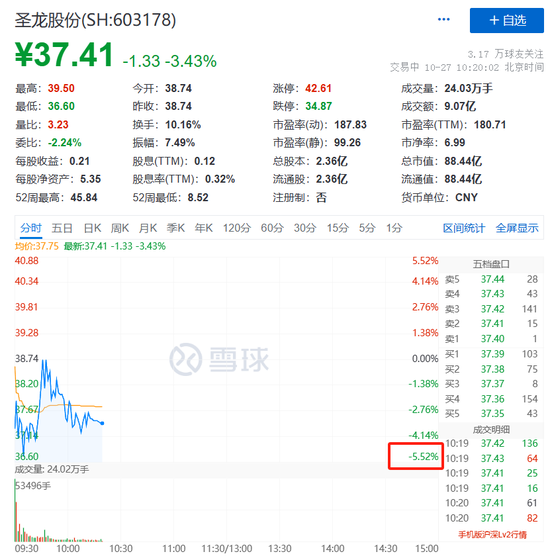Switch to 60分 chart tab
550x556 pixels.
pyautogui.click(x=272, y=228)
